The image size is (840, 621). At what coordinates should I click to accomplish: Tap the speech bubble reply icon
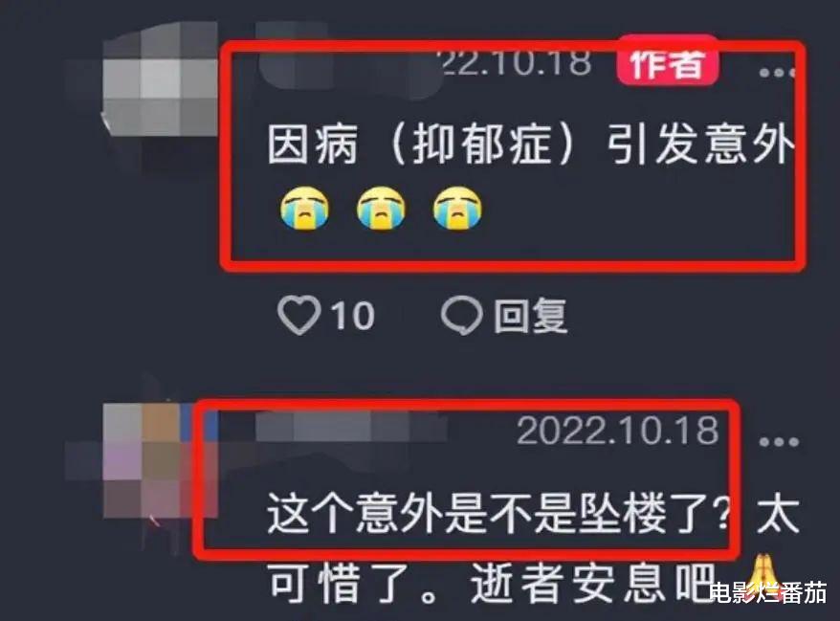click(x=461, y=315)
